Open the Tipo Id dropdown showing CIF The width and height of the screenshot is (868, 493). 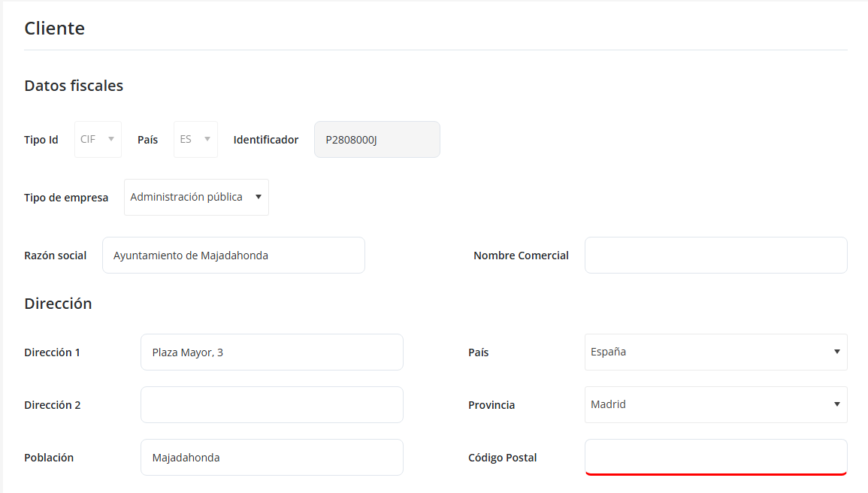(98, 140)
